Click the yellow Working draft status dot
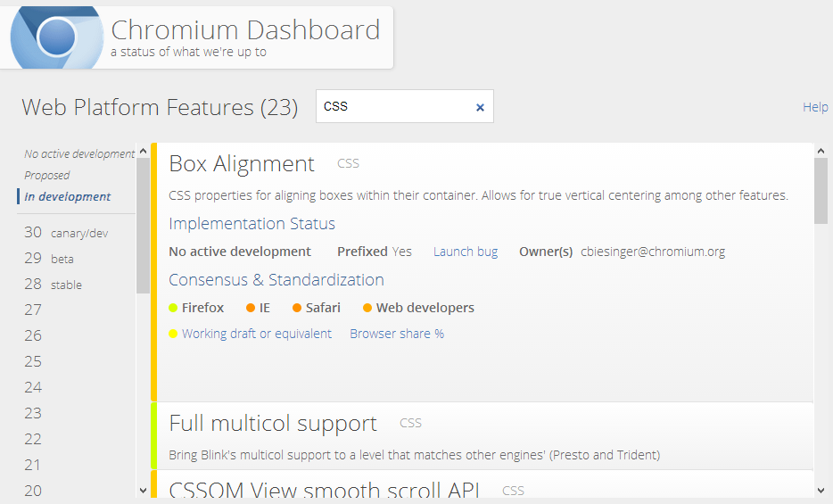 tap(173, 334)
